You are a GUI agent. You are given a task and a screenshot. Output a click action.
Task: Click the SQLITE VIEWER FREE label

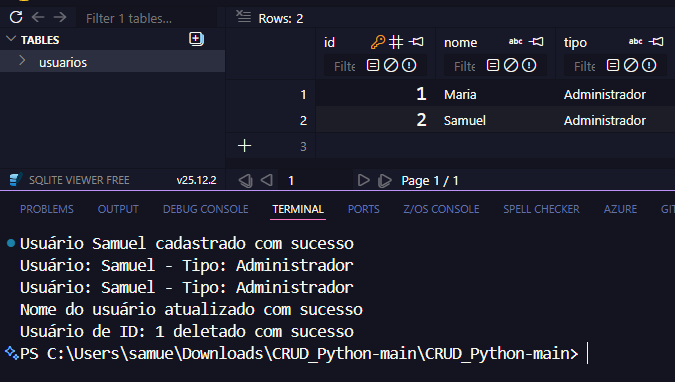[79, 180]
